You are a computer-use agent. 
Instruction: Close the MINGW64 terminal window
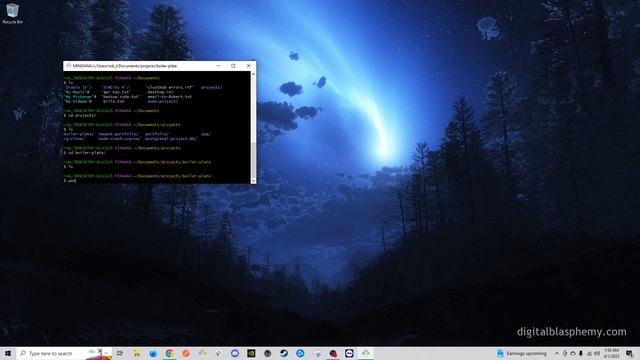click(x=248, y=66)
